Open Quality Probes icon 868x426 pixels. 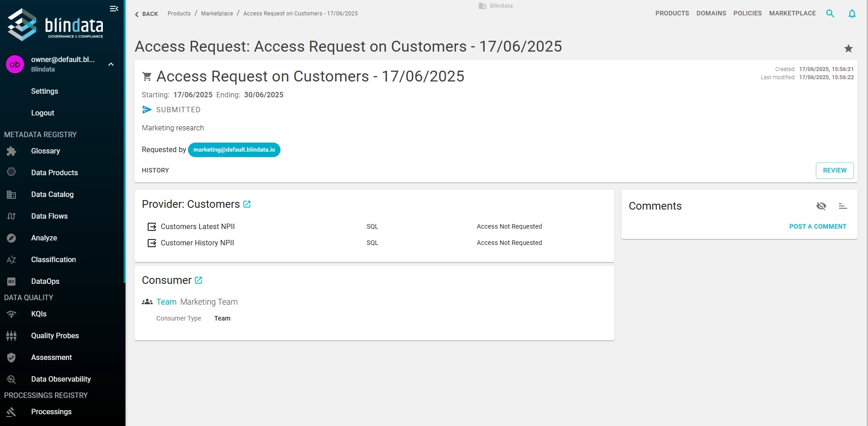11,336
